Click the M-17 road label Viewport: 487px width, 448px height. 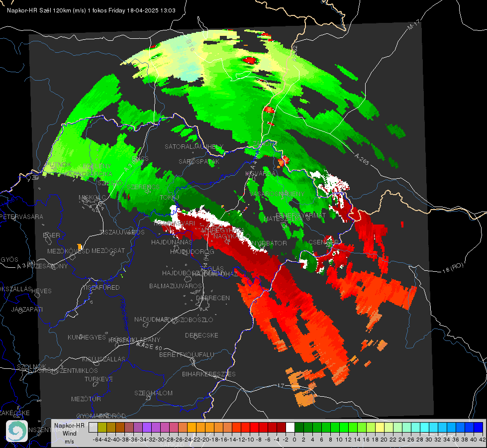413,24
